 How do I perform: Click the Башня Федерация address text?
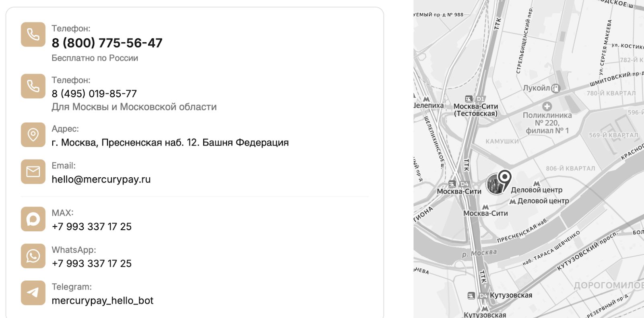click(170, 143)
